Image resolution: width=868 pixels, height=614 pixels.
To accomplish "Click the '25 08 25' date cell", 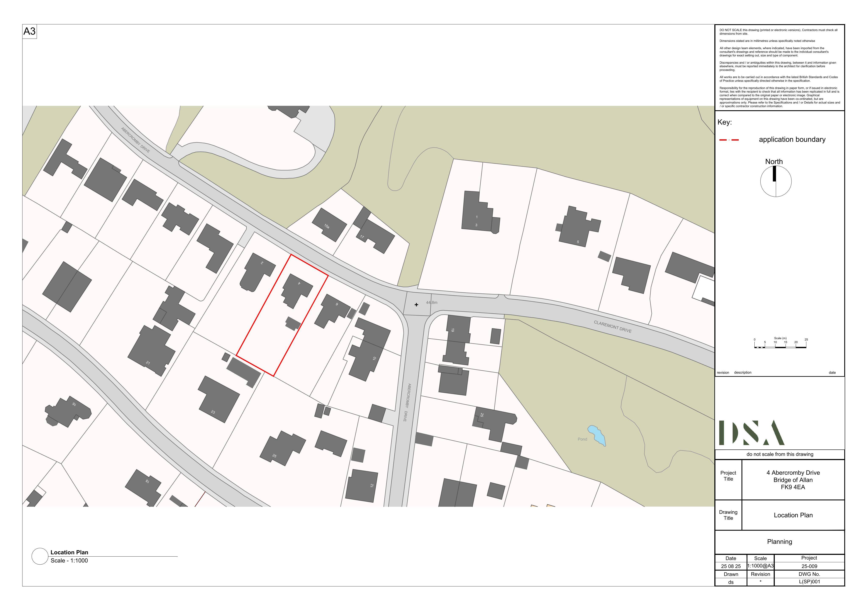I will point(731,566).
